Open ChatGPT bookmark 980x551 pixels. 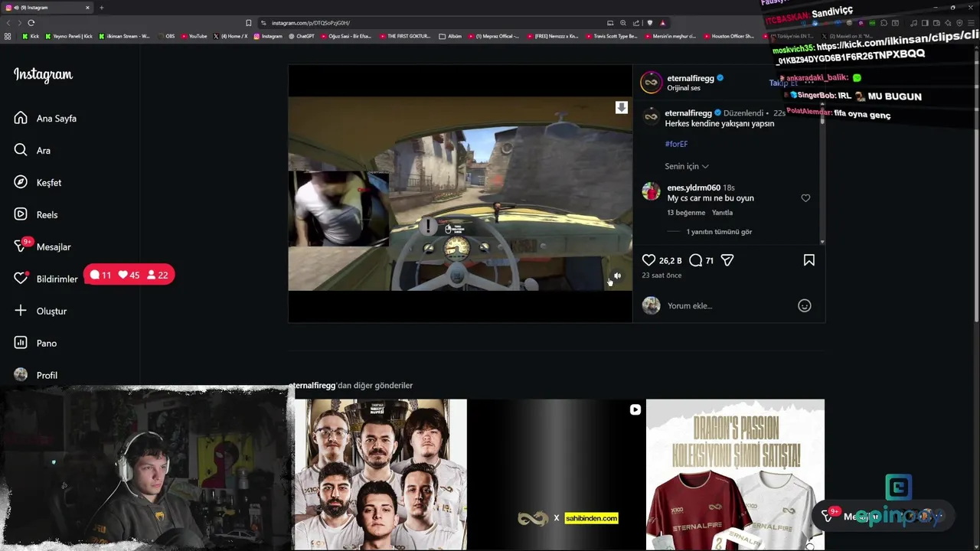[301, 36]
